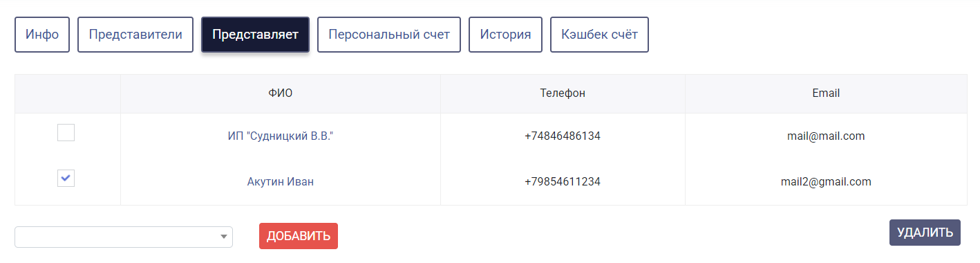Go to the История tab
Viewport: 980px width, 263px height.
506,35
